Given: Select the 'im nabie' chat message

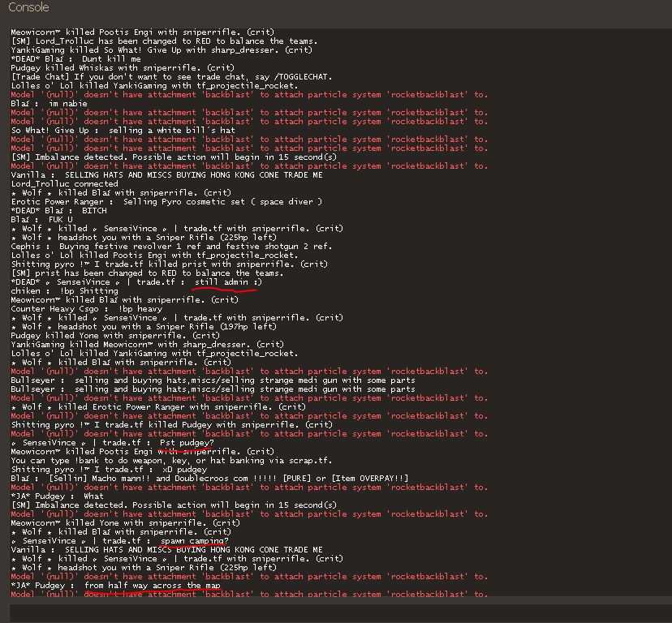Looking at the screenshot, I should tap(49, 104).
